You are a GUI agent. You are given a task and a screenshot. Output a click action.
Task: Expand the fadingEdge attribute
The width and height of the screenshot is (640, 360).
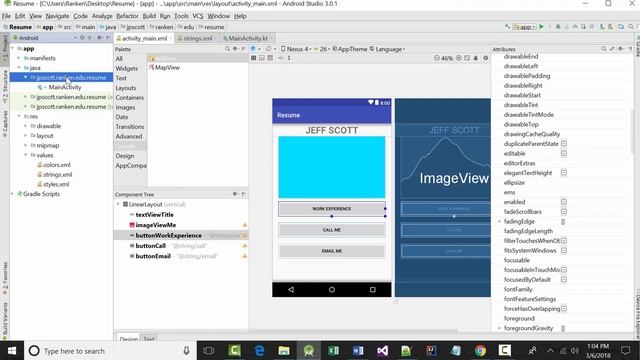[499, 221]
